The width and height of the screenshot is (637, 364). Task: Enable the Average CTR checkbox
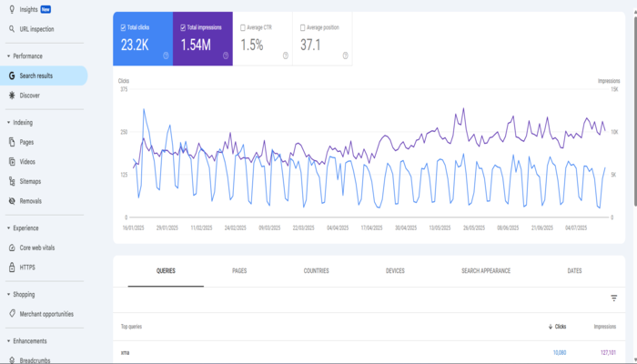(x=243, y=27)
